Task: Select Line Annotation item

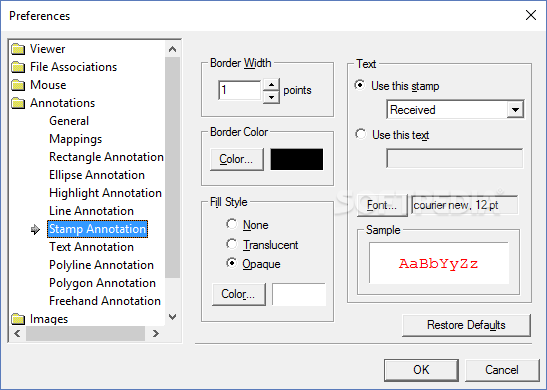Action: click(x=91, y=211)
